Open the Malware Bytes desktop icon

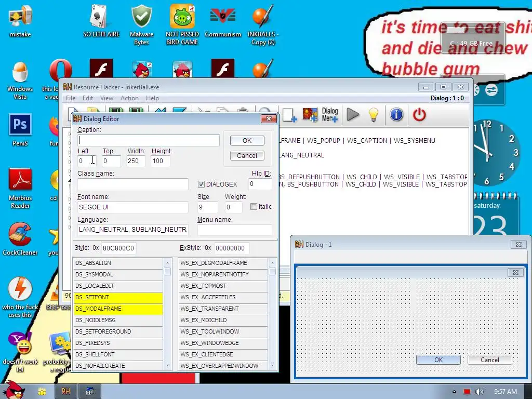click(x=141, y=24)
